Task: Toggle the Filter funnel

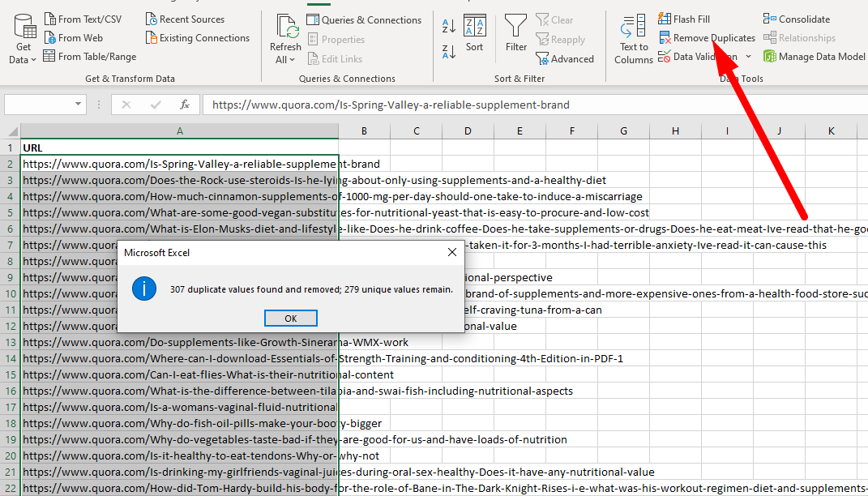Action: [x=516, y=33]
